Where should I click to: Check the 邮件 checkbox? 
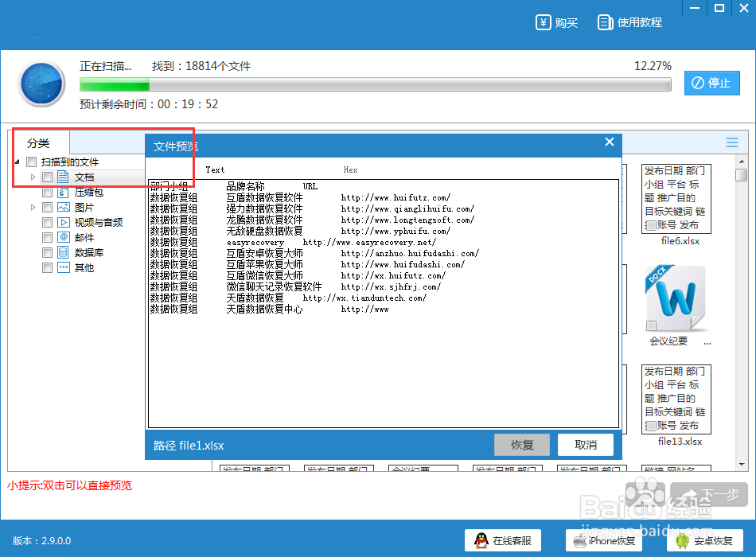tap(47, 237)
